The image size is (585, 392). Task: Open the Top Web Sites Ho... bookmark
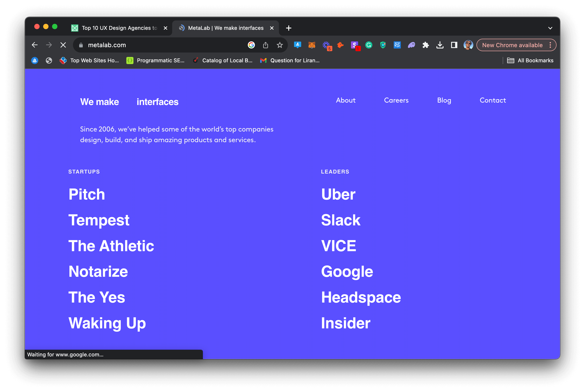point(89,60)
